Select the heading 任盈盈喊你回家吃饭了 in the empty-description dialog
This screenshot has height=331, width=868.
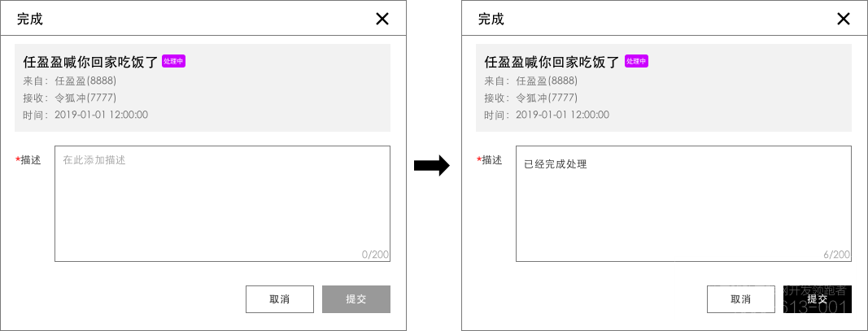(x=90, y=62)
